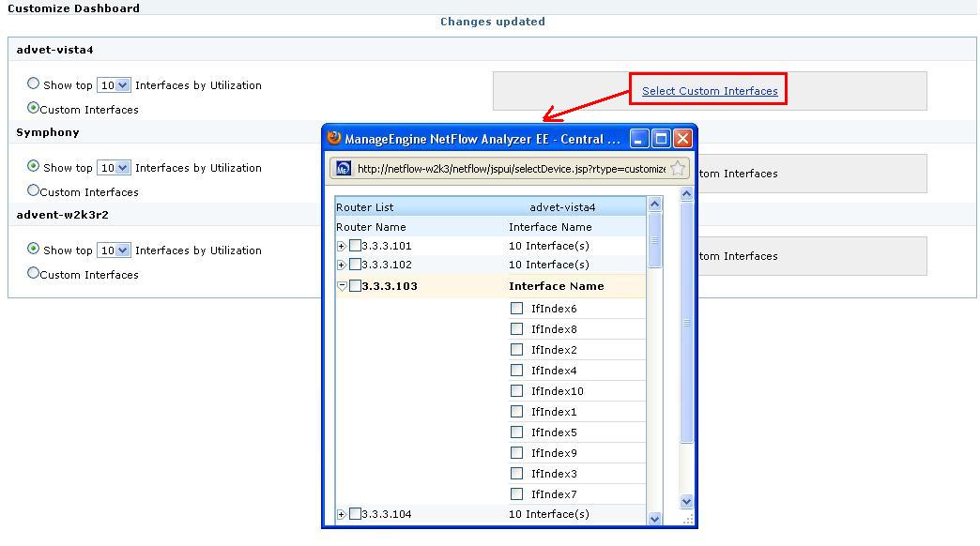
Task: Click outer popup scrollbar down arrow
Action: 686,501
